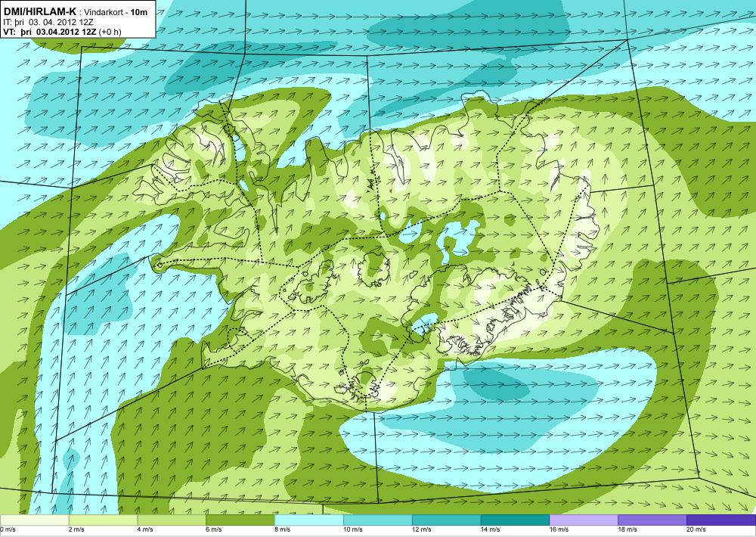Click the light purple swatch starting at 16 m/s
This screenshot has width=756, height=537.
pos(584,520)
